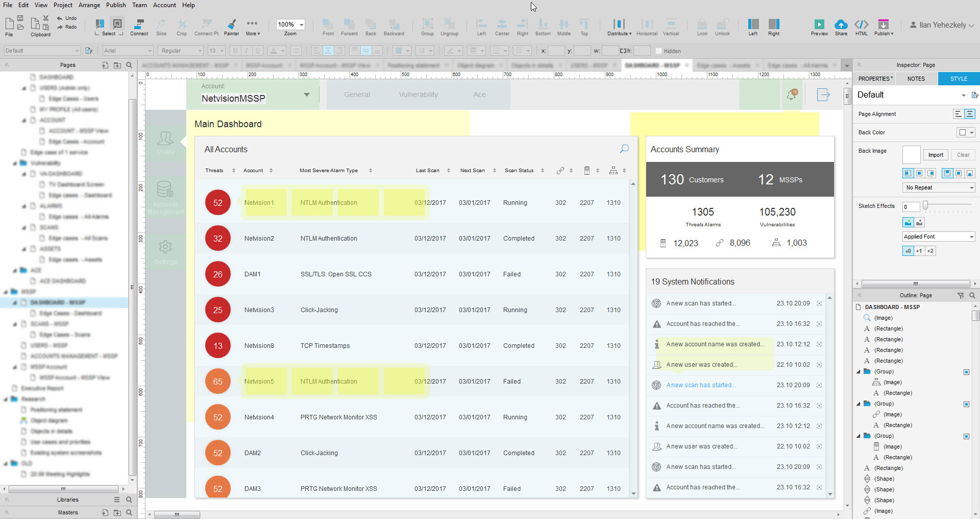Adjust the Sketch Effects slider handle

tap(925, 205)
